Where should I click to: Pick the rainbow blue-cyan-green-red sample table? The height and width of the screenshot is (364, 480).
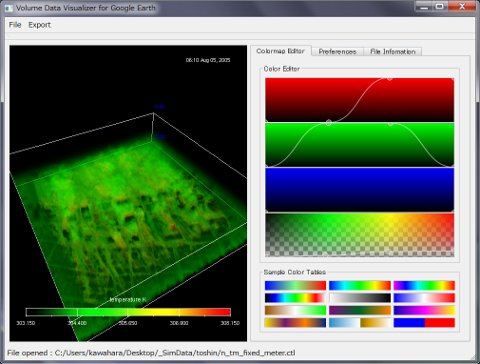click(360, 285)
